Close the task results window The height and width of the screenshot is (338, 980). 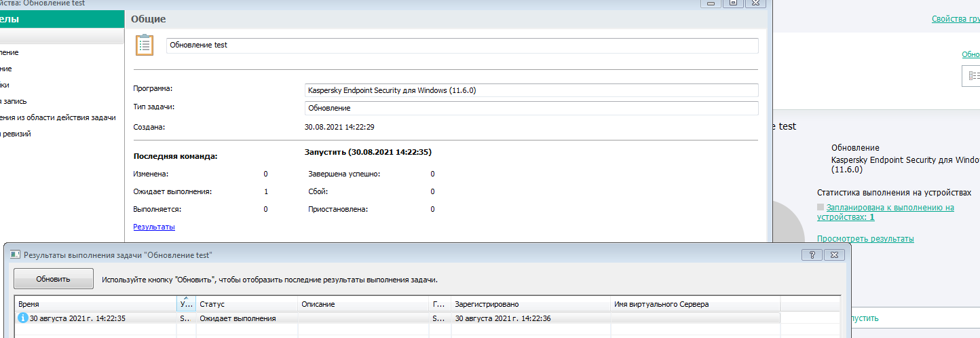(x=835, y=255)
